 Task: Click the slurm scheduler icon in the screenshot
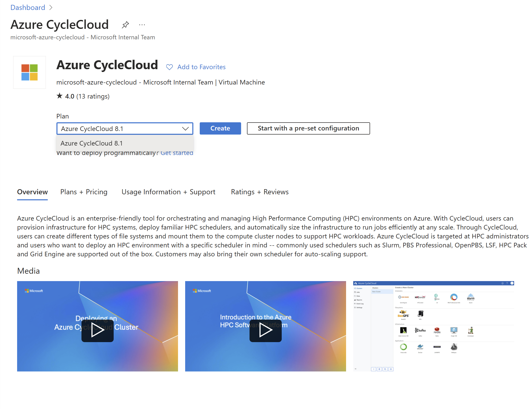pos(470,297)
